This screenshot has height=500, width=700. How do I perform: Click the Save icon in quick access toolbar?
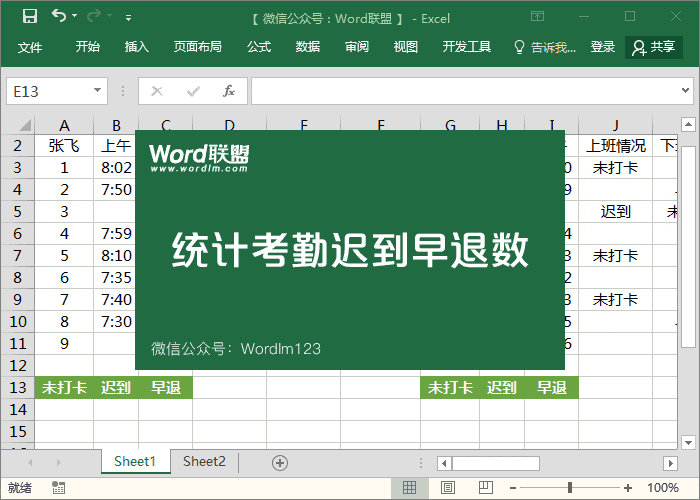click(x=29, y=17)
